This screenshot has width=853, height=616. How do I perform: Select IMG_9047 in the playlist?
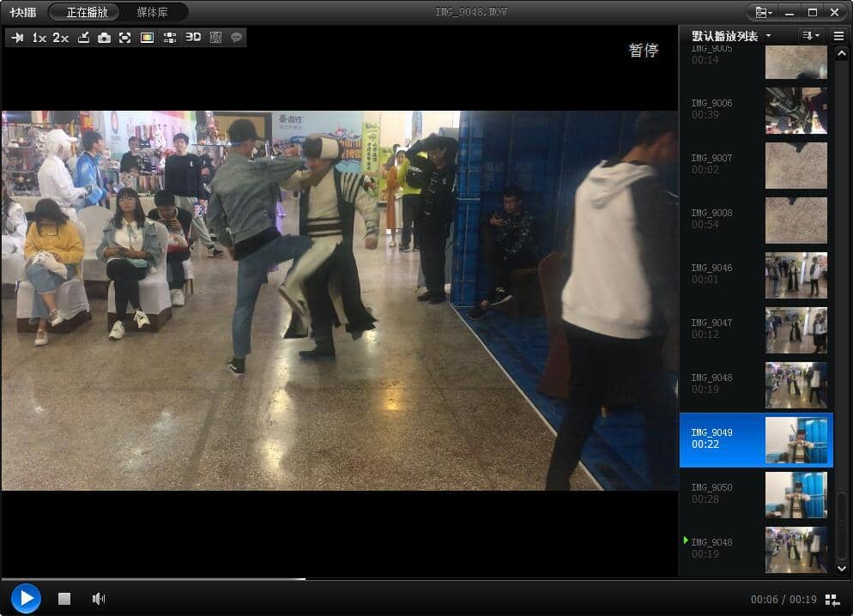point(756,329)
